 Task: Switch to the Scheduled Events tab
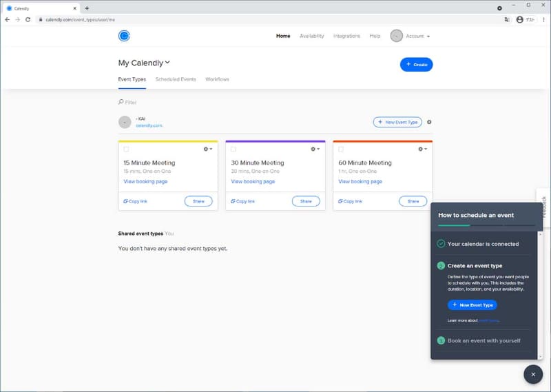(176, 79)
